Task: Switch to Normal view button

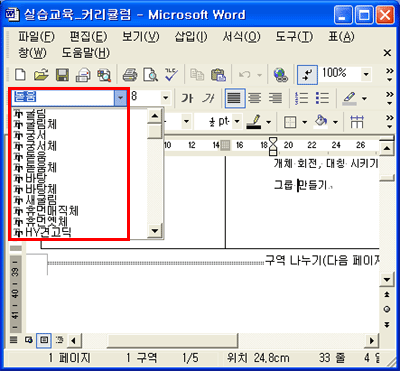Action: [13, 340]
